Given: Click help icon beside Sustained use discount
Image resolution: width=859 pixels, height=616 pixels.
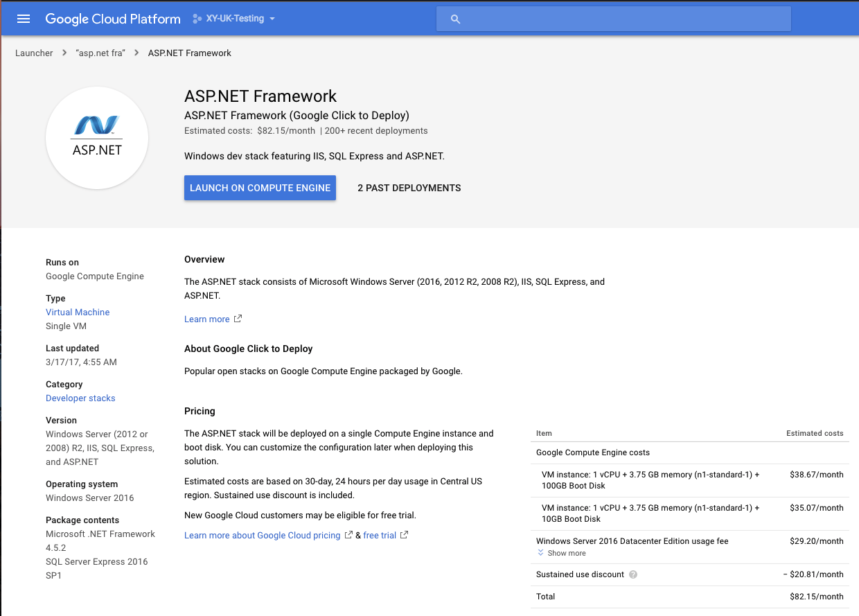Looking at the screenshot, I should pos(633,574).
